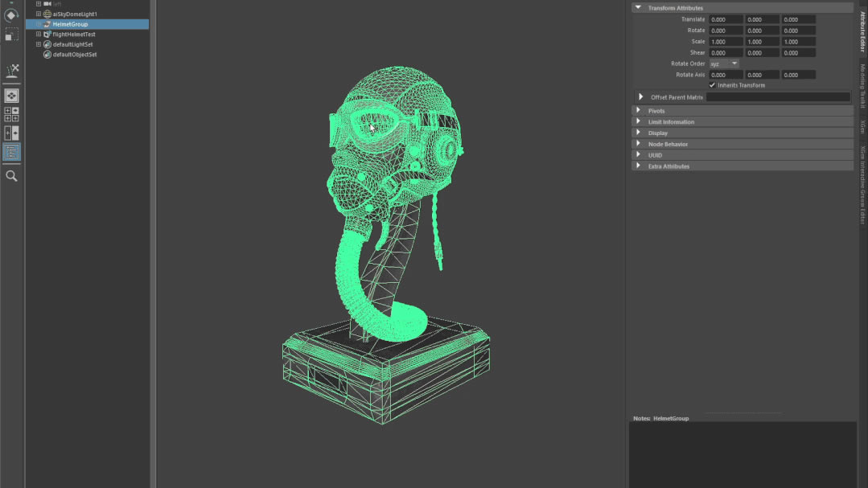
Task: Click the camera icon beside 'left' in the Outliner
Action: tap(46, 3)
